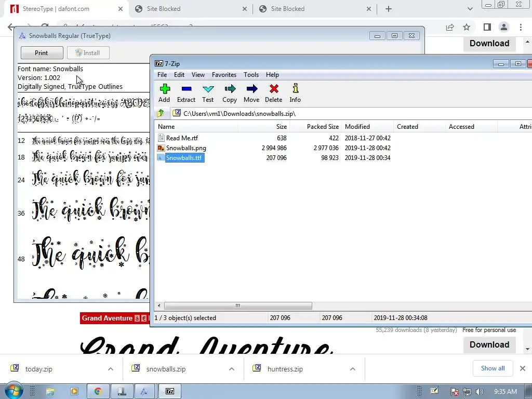Expand options for snowballs.zip download

pos(232,369)
